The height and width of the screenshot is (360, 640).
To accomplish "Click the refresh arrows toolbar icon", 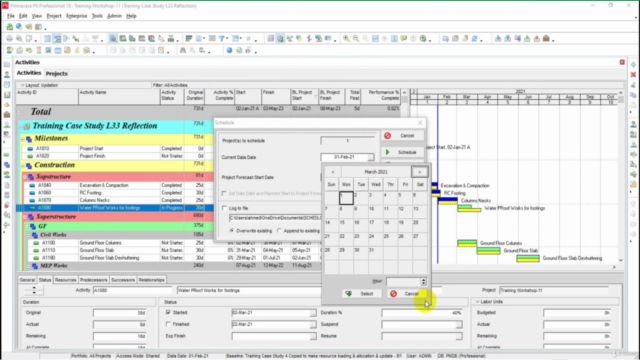I will pyautogui.click(x=475, y=38).
